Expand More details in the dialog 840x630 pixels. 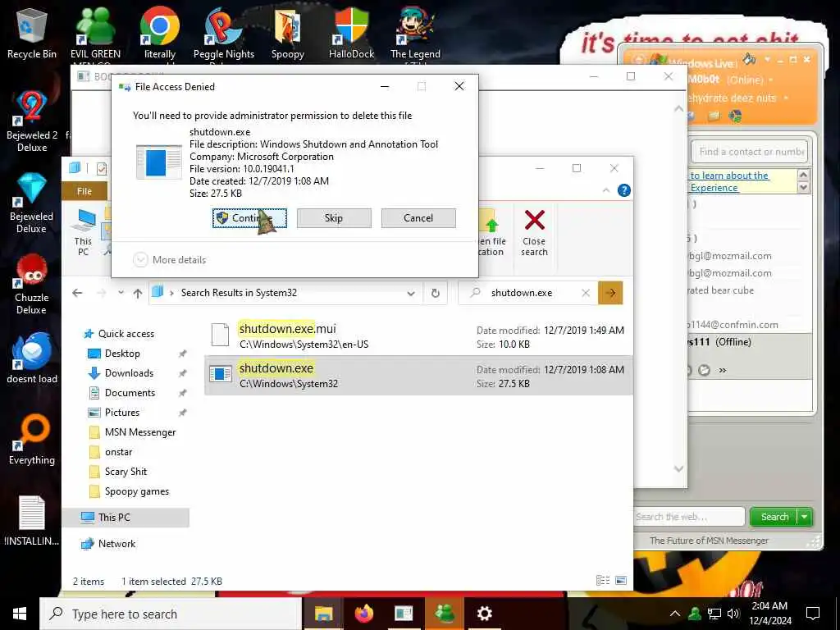coord(169,260)
